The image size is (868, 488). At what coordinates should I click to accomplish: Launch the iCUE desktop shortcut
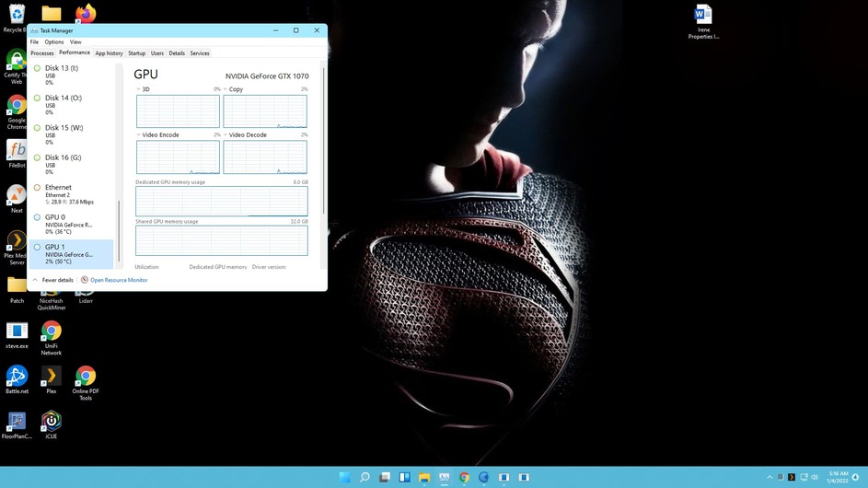coord(51,425)
